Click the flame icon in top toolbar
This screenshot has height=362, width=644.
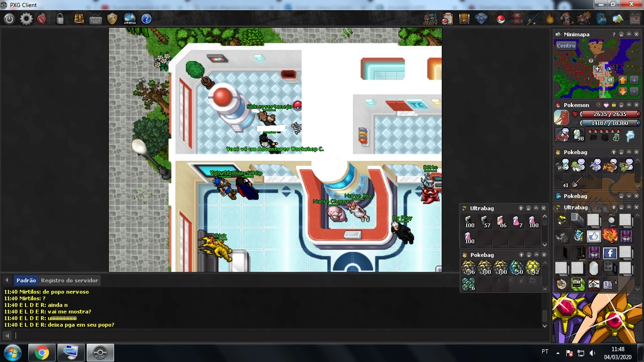(x=550, y=19)
